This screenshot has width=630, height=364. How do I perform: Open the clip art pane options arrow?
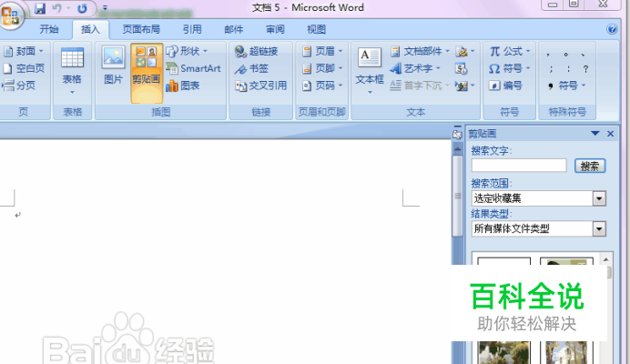point(595,134)
